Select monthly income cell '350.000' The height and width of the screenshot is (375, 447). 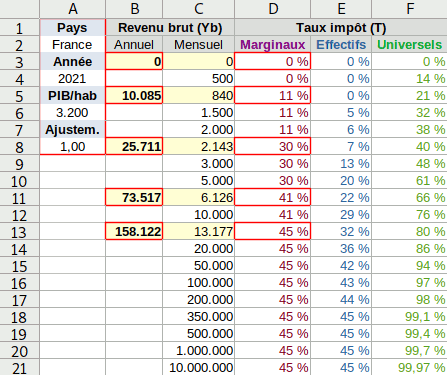199,316
